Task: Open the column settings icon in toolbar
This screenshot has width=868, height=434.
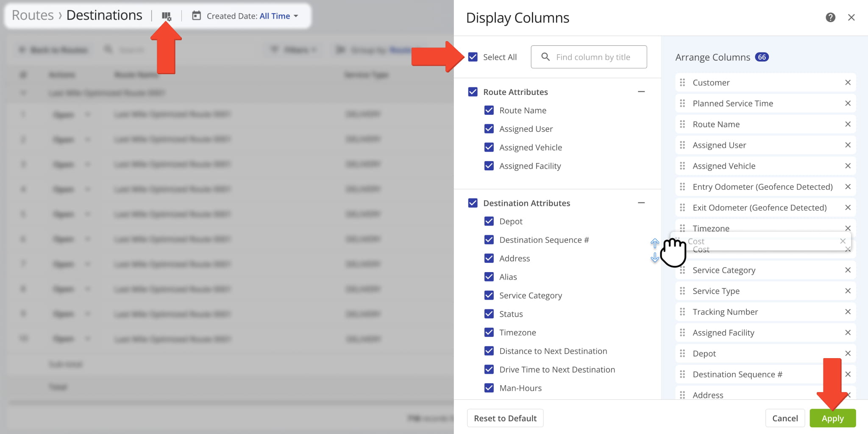Action: coord(167,16)
